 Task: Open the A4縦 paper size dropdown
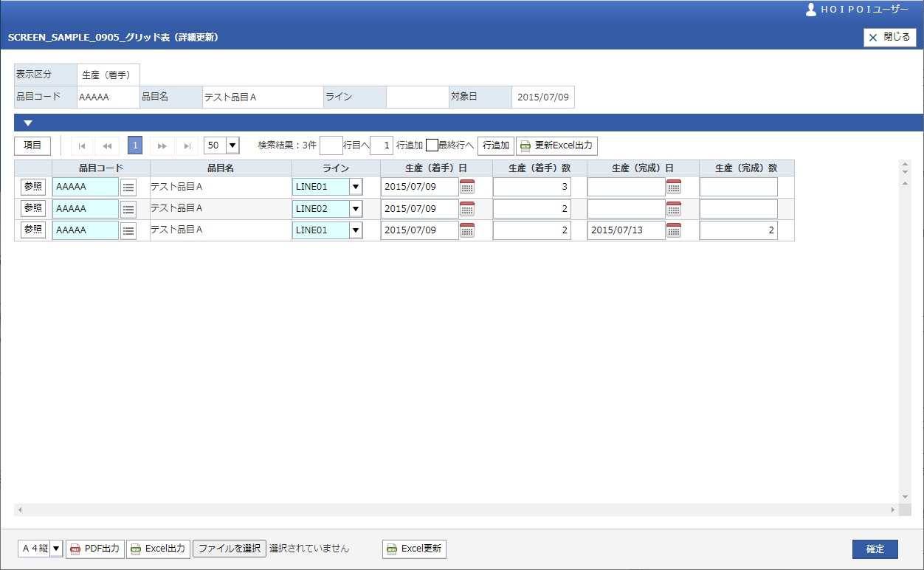tap(56, 549)
